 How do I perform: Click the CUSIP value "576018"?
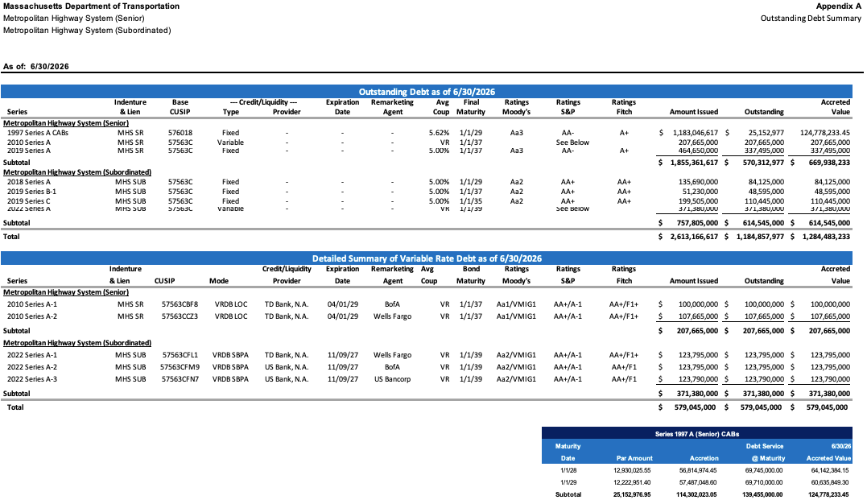click(180, 133)
